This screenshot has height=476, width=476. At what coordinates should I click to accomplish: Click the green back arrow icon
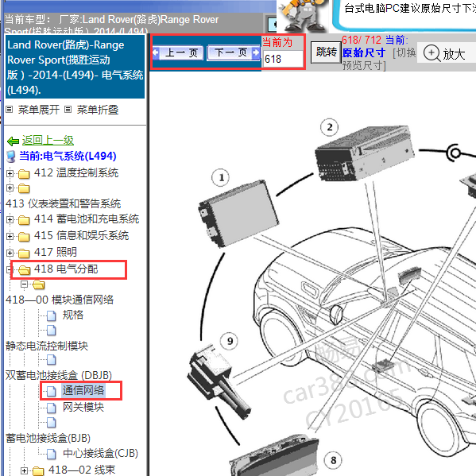pos(13,141)
